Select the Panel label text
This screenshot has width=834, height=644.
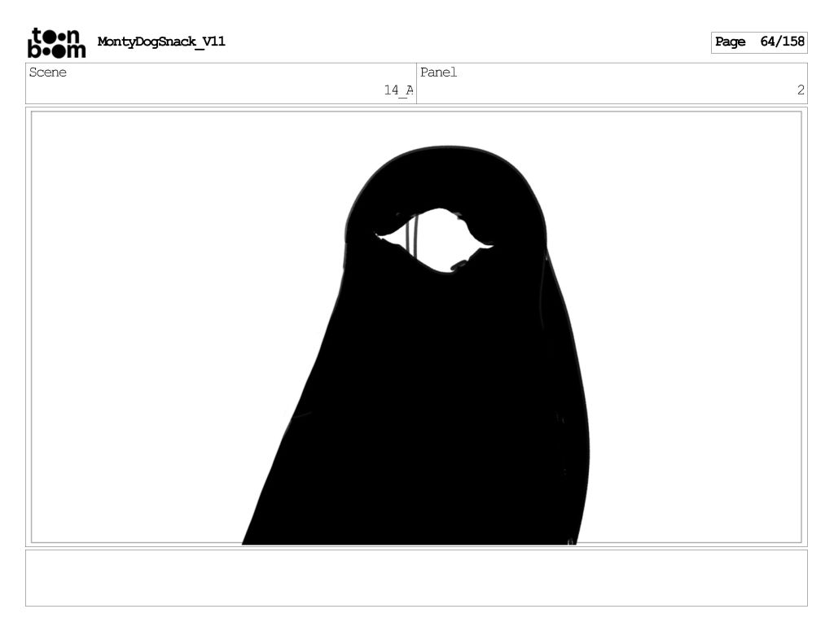[439, 72]
